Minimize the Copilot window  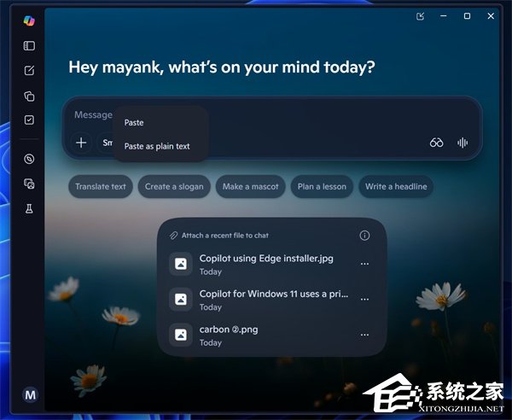(444, 16)
